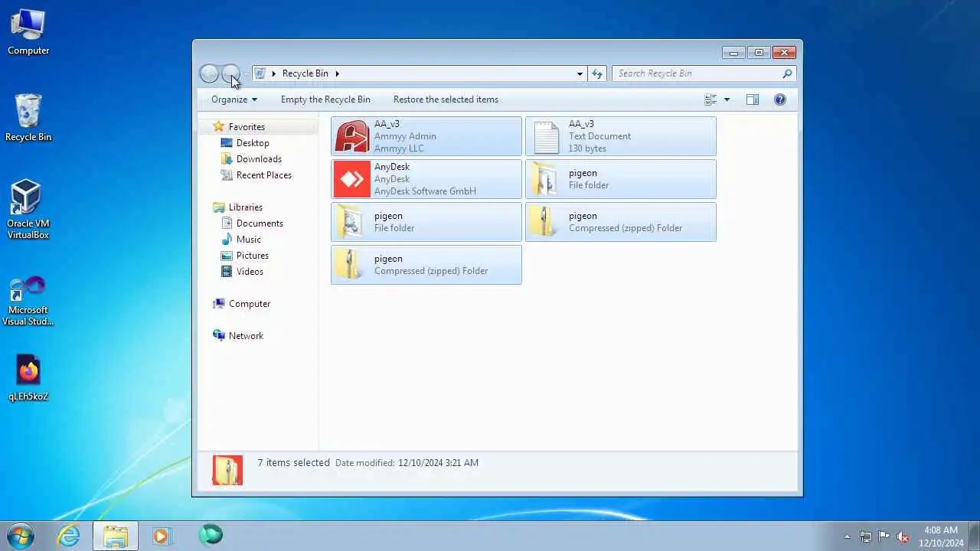Click the Refresh button next to address bar

597,73
